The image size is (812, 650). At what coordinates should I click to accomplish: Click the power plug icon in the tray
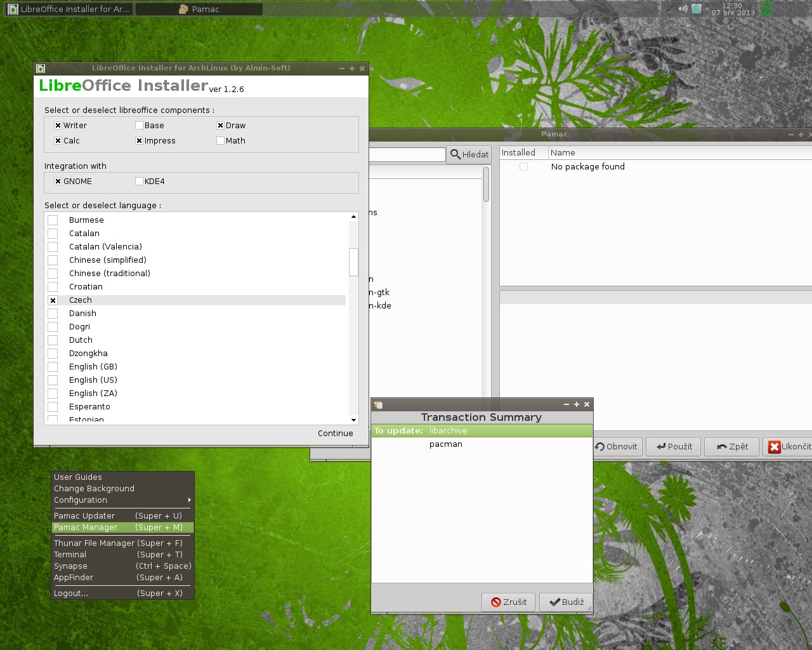[670, 9]
